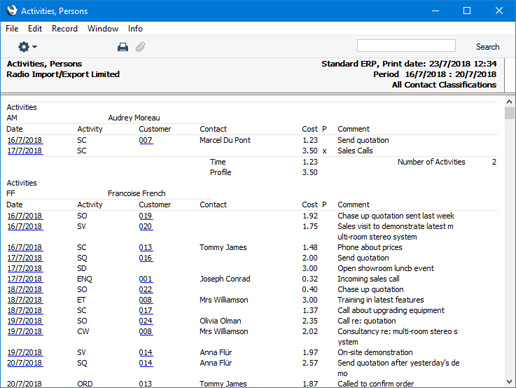
Task: Click the scrollbar down arrow
Action: pyautogui.click(x=509, y=381)
